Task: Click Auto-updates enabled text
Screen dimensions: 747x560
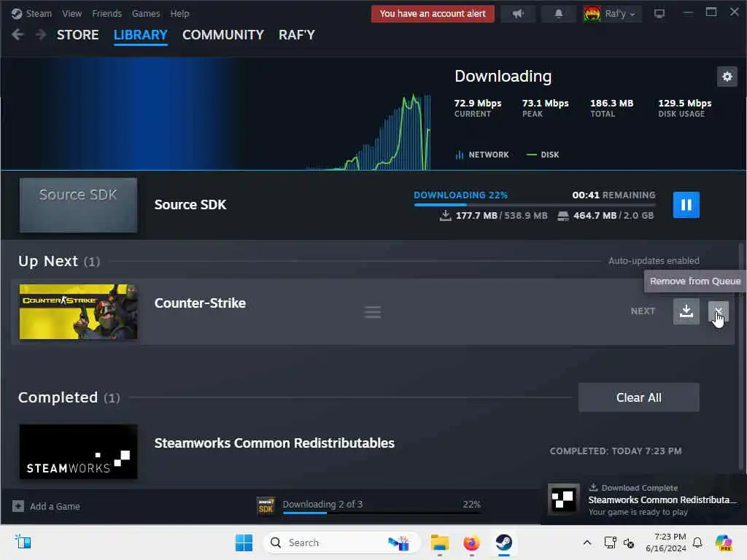Action: click(654, 261)
